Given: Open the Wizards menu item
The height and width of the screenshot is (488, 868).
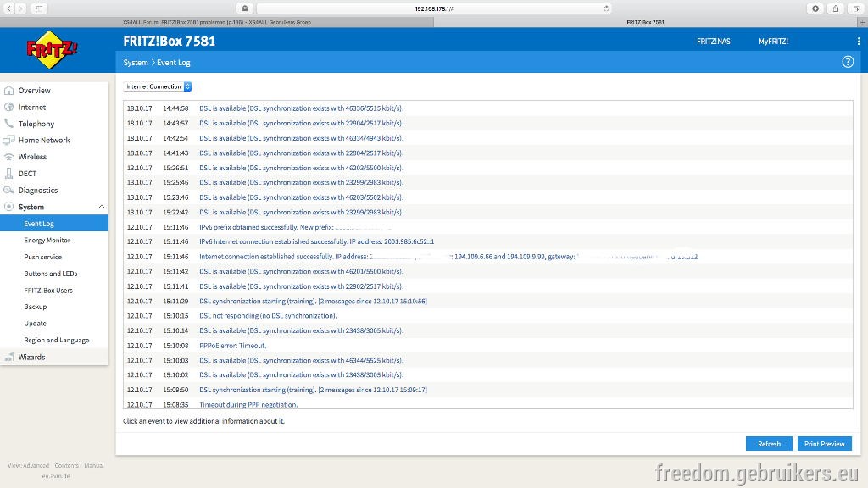Looking at the screenshot, I should click(31, 357).
